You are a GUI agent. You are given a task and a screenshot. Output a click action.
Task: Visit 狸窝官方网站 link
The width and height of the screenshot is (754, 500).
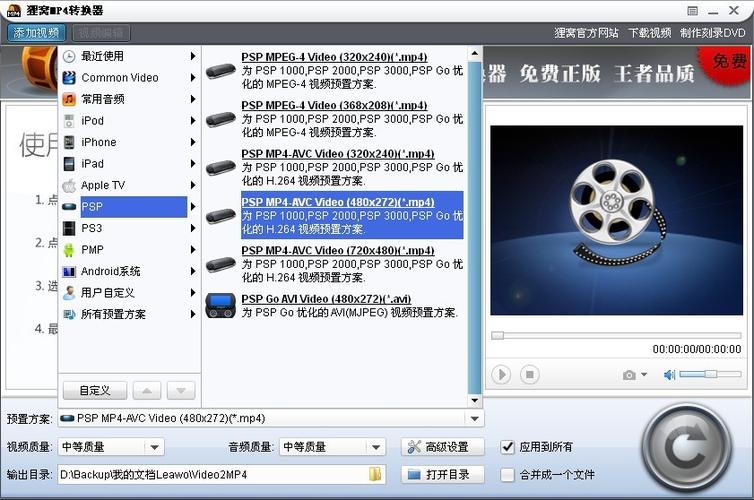point(586,33)
